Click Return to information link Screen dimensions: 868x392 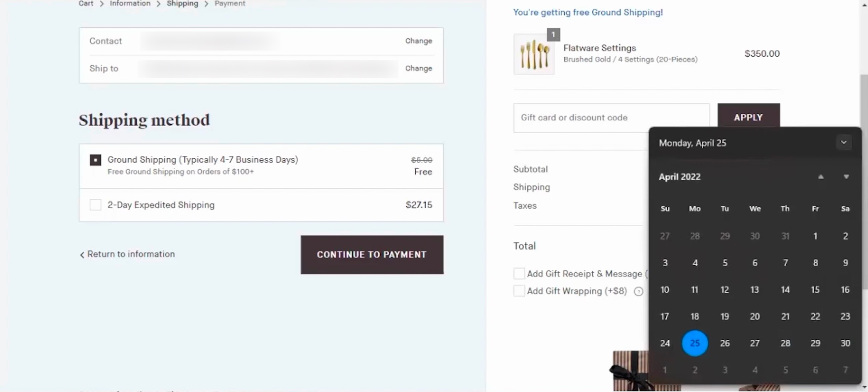127,254
